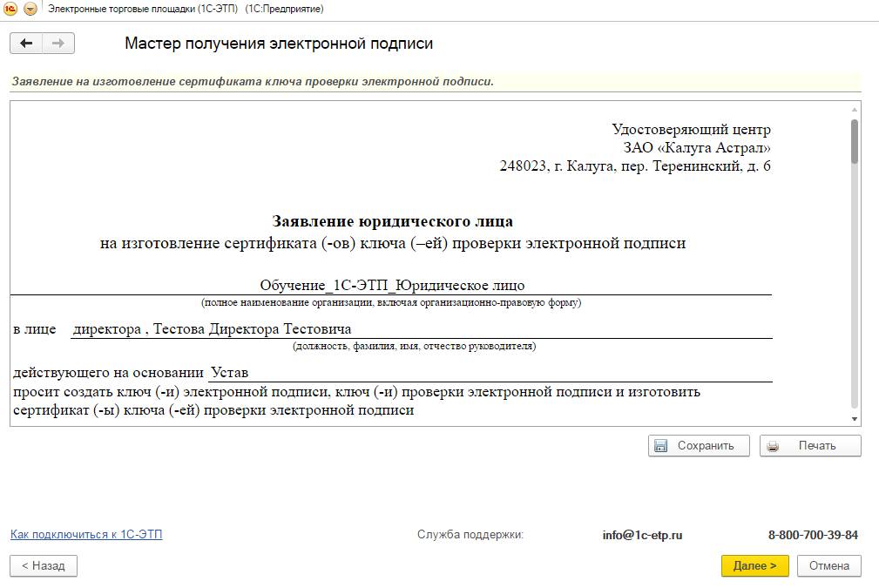Image resolution: width=879 pixels, height=588 pixels.
Task: Click text Удостоверяющий центр
Action: pos(691,130)
